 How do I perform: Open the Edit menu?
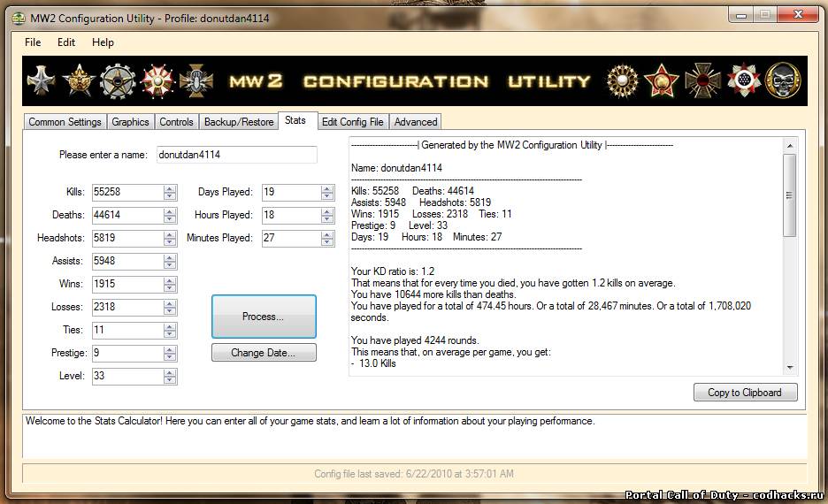(x=66, y=42)
